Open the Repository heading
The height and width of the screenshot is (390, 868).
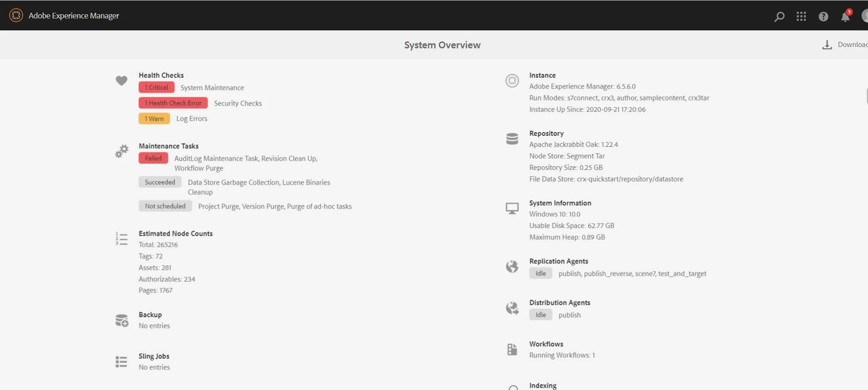(546, 133)
